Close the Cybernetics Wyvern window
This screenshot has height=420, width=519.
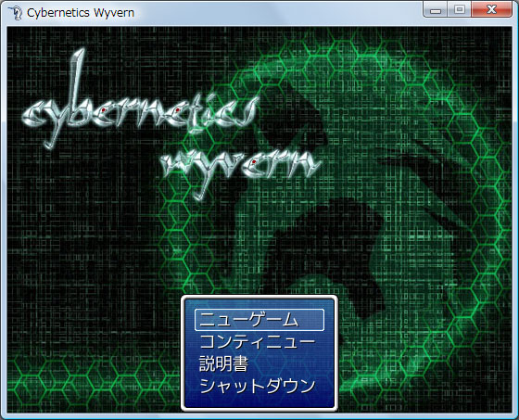coord(491,10)
